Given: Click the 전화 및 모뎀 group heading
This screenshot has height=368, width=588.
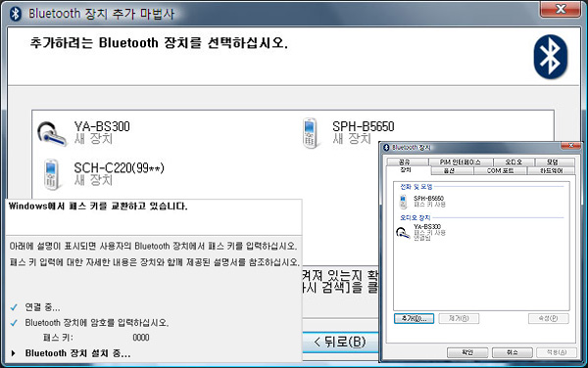Looking at the screenshot, I should (x=416, y=186).
